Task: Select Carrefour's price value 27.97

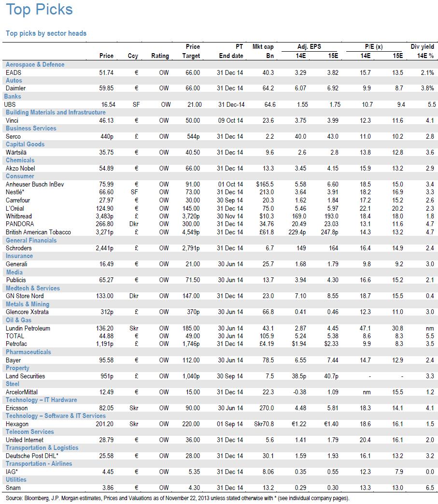Action: pos(106,200)
